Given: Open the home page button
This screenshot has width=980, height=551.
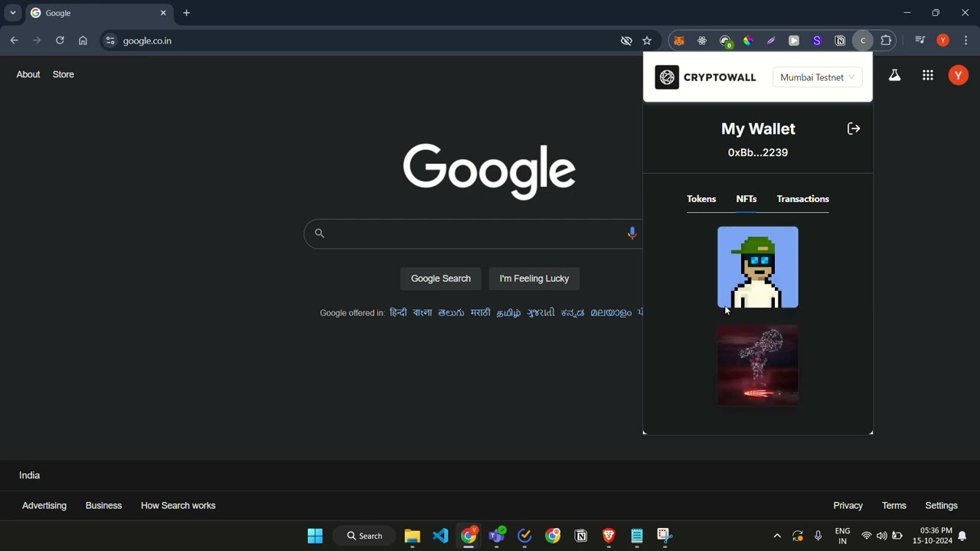Looking at the screenshot, I should coord(83,41).
